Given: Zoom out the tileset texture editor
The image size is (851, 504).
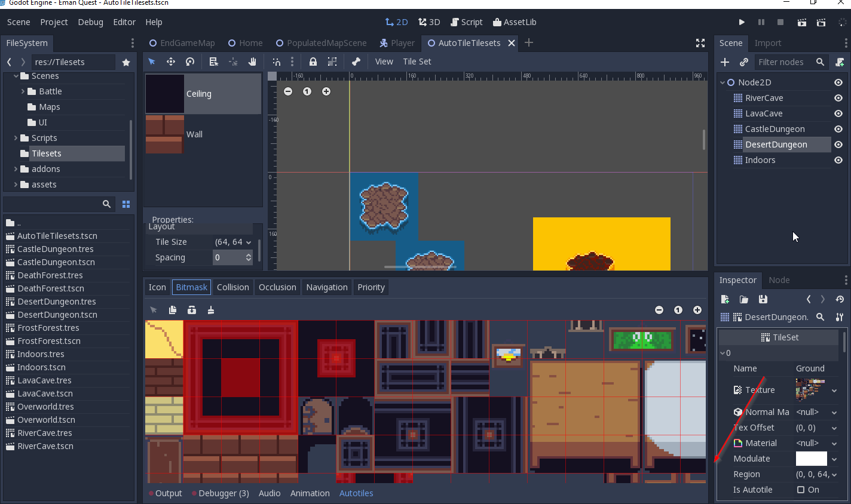Looking at the screenshot, I should click(x=659, y=310).
